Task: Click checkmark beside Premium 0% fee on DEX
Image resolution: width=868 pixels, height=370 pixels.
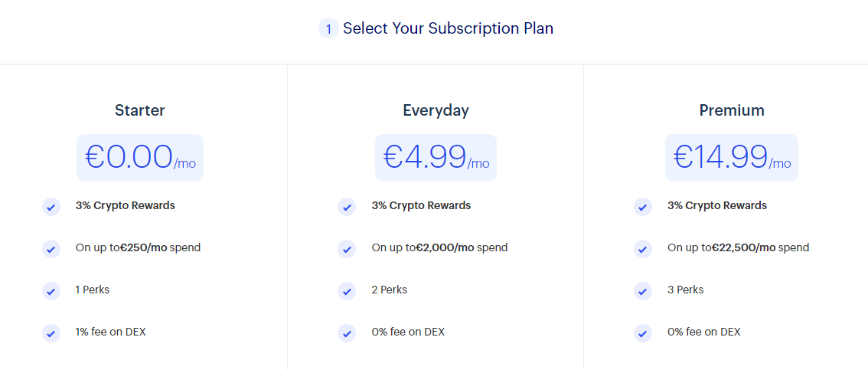Action: [x=643, y=333]
